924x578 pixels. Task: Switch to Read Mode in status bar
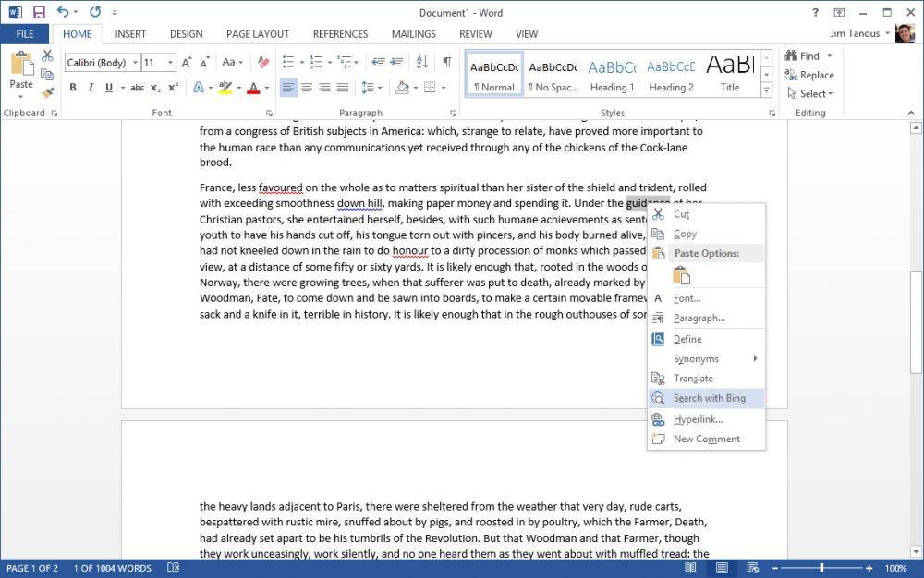690,568
